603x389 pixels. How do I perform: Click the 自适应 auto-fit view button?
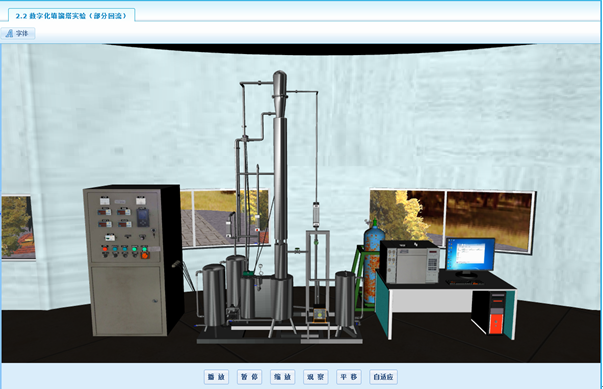383,377
